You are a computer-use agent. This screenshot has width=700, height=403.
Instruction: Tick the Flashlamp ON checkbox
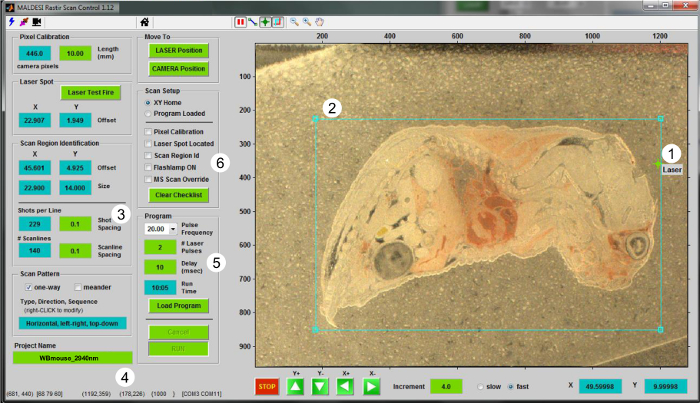click(149, 167)
